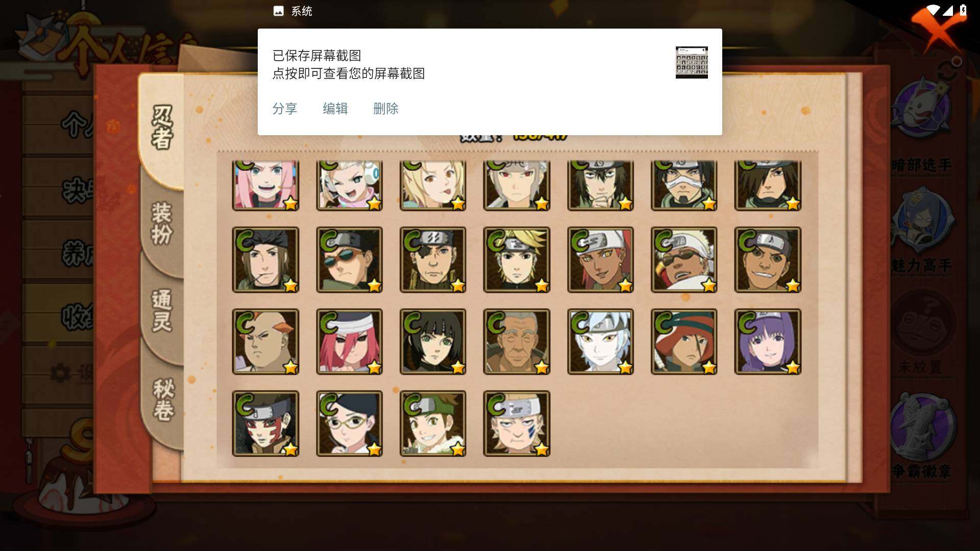Choose the white-bandana ninja with dark sunglasses

[684, 260]
